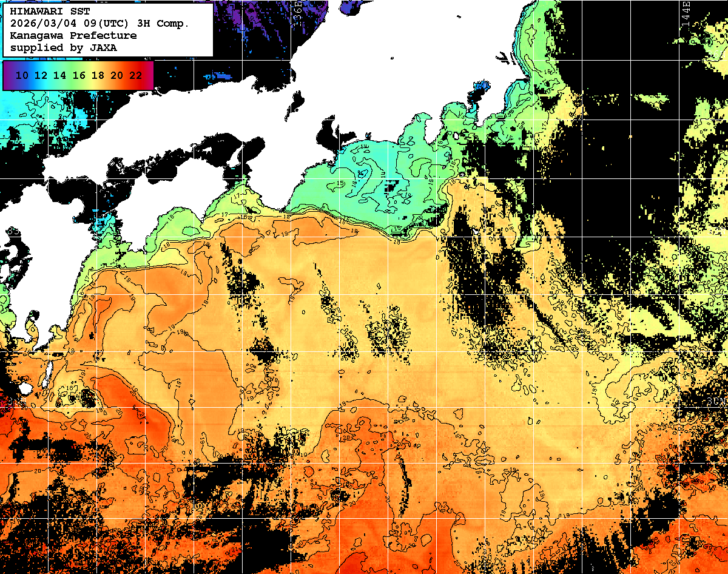The height and width of the screenshot is (574, 728).
Task: Click the red end of the color scale
Action: click(x=149, y=75)
